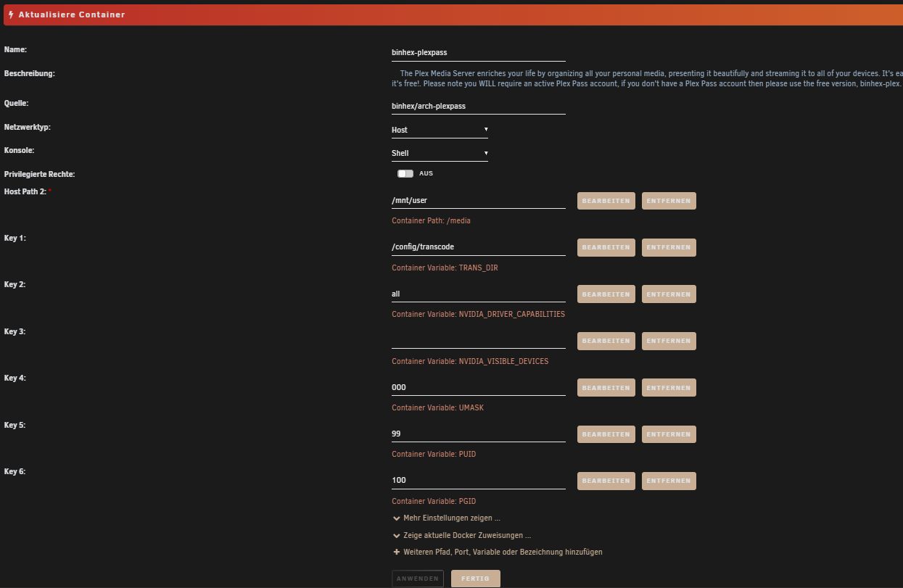Click Bearbeiten for Key 6 PGID
Image resolution: width=903 pixels, height=588 pixels.
[x=606, y=481]
